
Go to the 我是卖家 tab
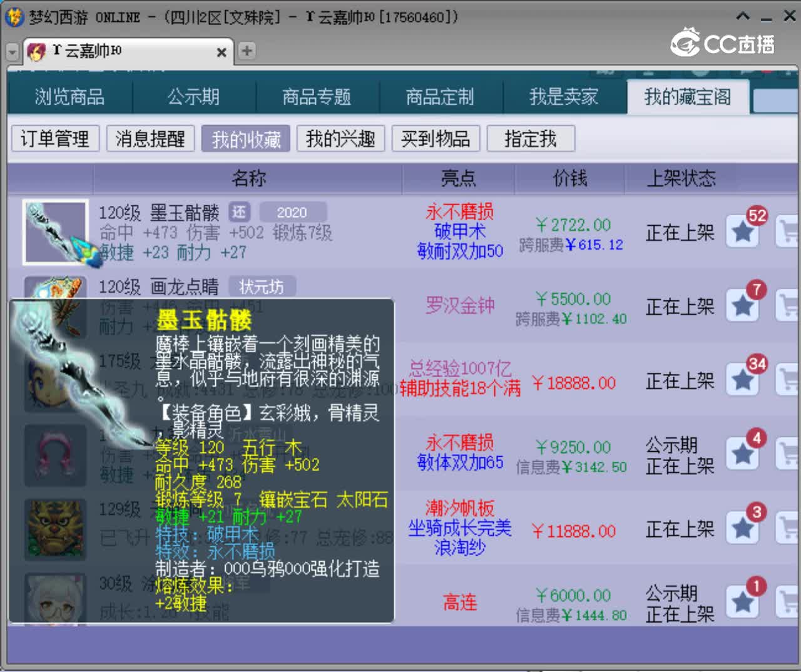(x=564, y=97)
